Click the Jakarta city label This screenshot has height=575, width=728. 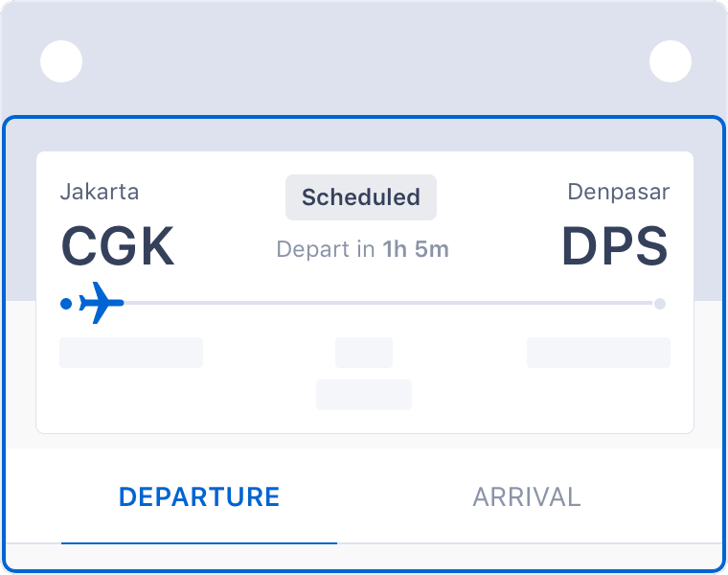click(100, 192)
